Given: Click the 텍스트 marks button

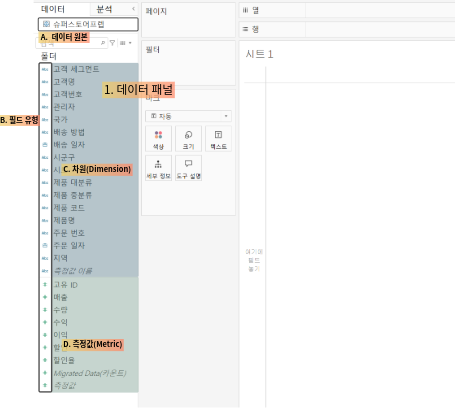Looking at the screenshot, I should click(x=218, y=138).
